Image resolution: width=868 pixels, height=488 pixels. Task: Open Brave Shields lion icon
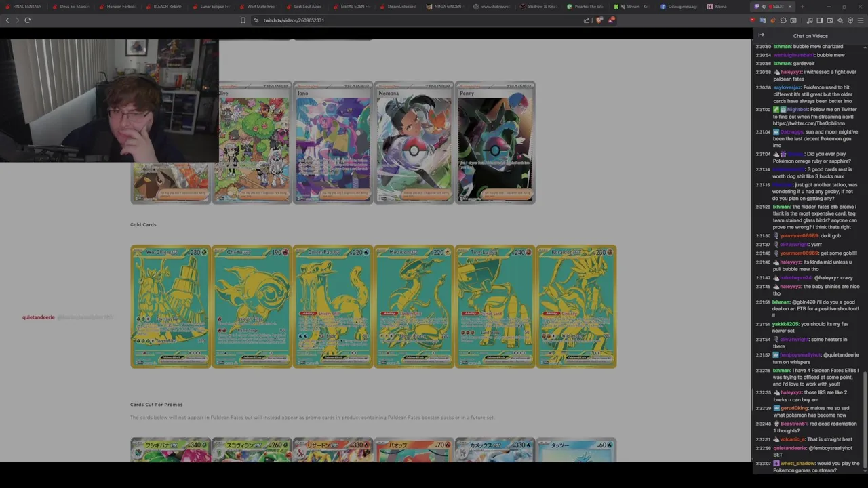(599, 20)
